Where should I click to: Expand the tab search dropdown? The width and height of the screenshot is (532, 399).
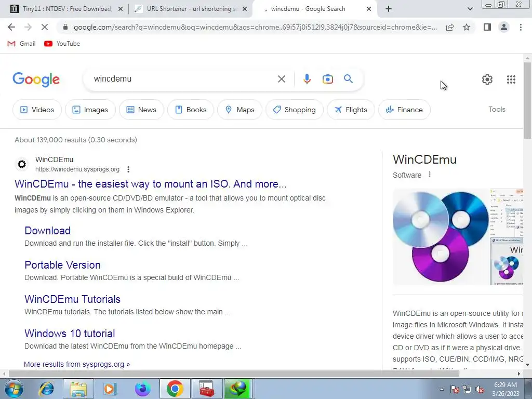point(470,9)
